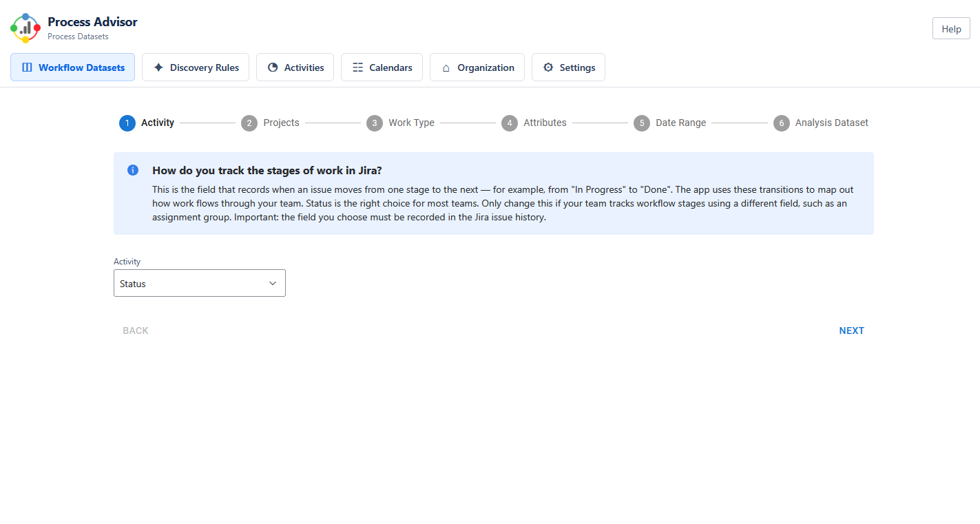Switch to the Activities tab
This screenshot has width=980, height=524.
pyautogui.click(x=295, y=67)
